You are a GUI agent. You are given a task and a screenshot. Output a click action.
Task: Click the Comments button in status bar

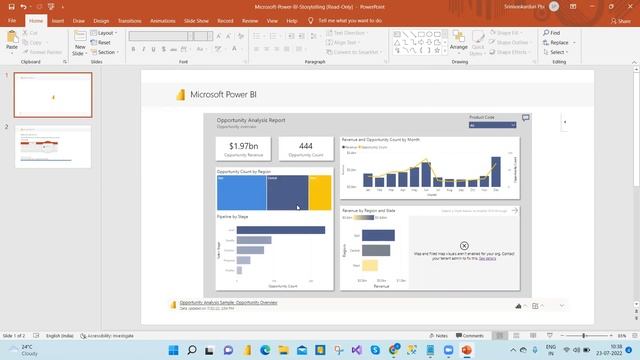point(470,336)
